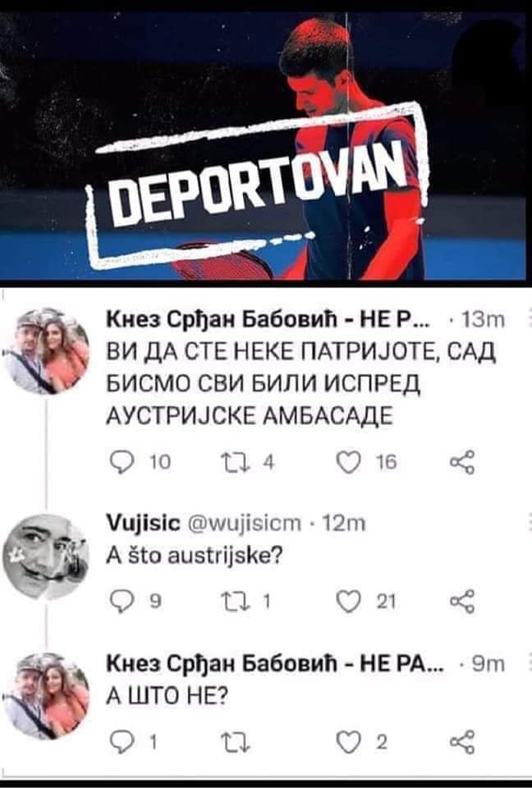Viewport: 532px width, 788px height.
Task: Retweet the post with 4 retweets
Action: (233, 462)
